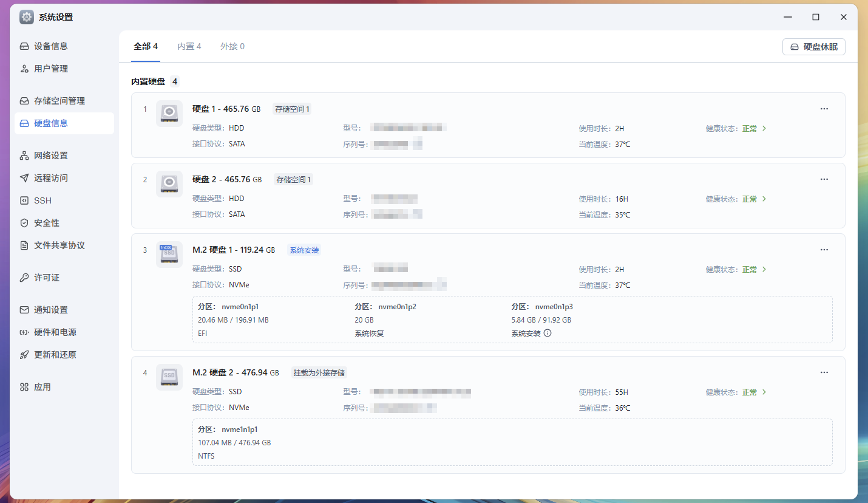The width and height of the screenshot is (868, 503).
Task: Expand health status chevron for M.2 硬盘 2
Action: (x=764, y=392)
